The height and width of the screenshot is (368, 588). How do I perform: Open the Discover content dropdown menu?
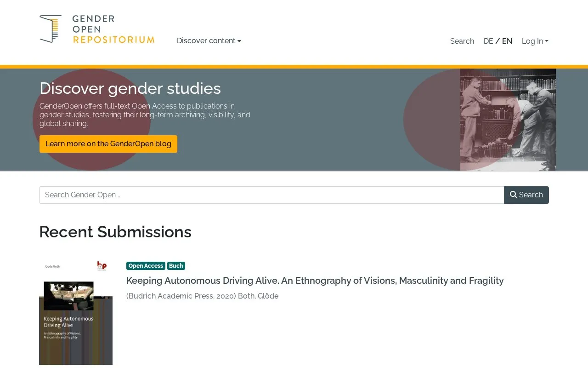click(209, 41)
